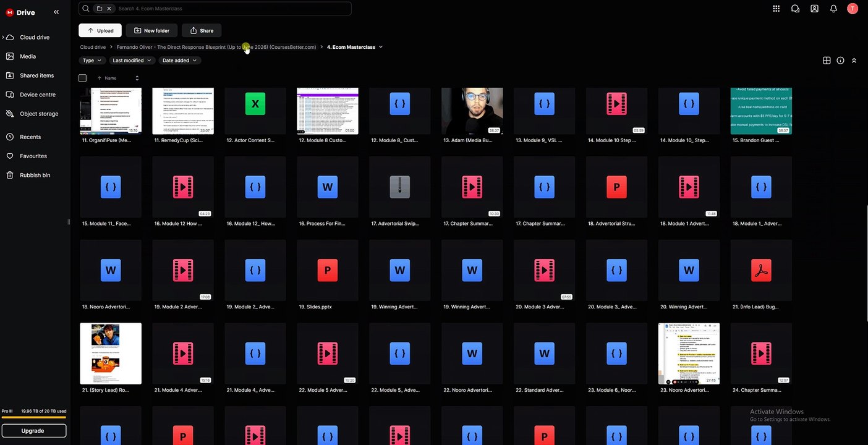Collapse the header with the double-up chevron
This screenshot has width=868, height=445.
854,61
